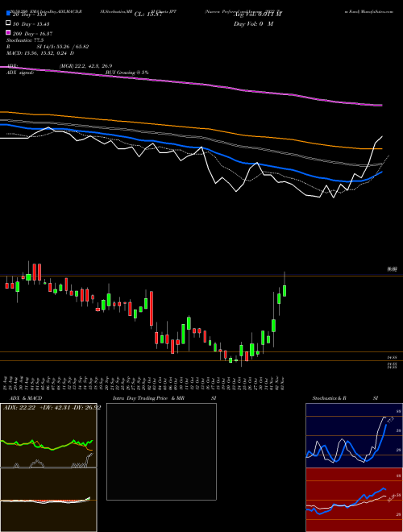
Task: Click the 'ADX: 22.22 +DY: 42.31 -DY: 26.92' header
Action: tap(52, 408)
